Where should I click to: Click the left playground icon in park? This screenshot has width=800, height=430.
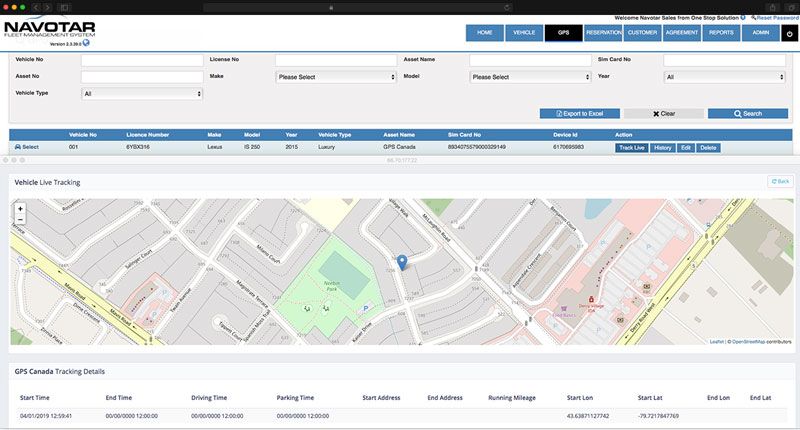(x=307, y=308)
